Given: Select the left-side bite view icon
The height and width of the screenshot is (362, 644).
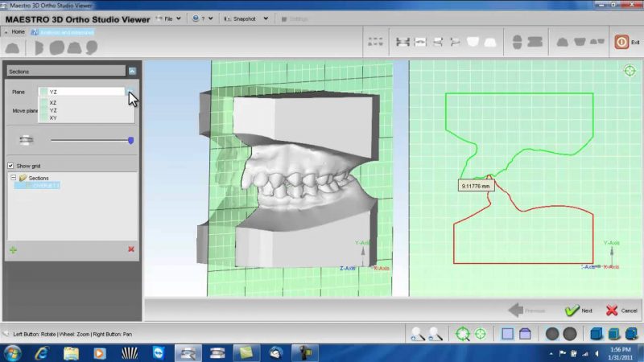Looking at the screenshot, I should click(455, 42).
